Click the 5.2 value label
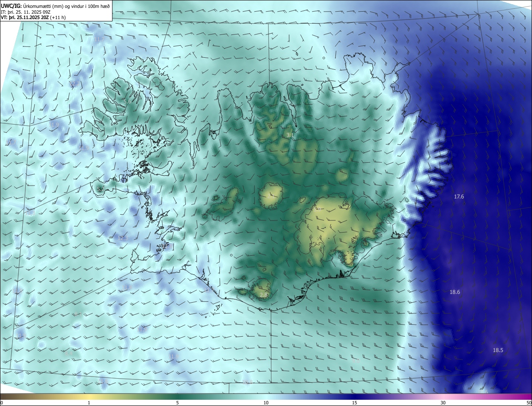532x406 pixels. coord(100,189)
